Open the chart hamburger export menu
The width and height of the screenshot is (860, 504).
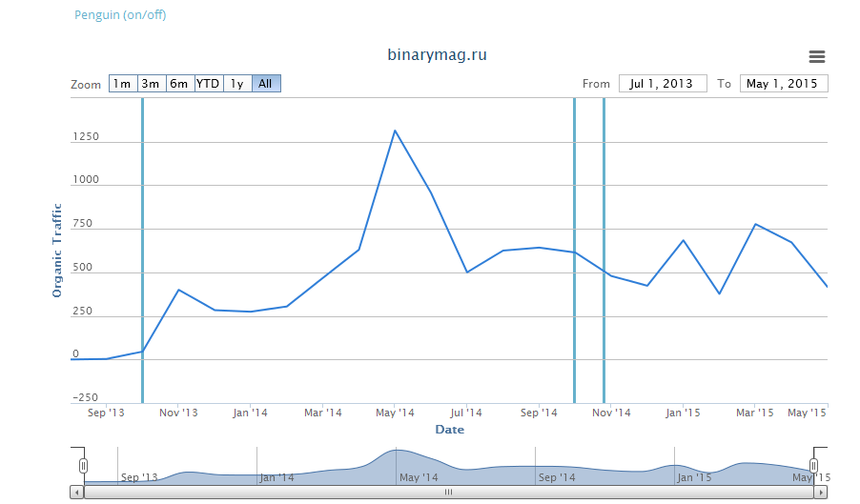(816, 57)
